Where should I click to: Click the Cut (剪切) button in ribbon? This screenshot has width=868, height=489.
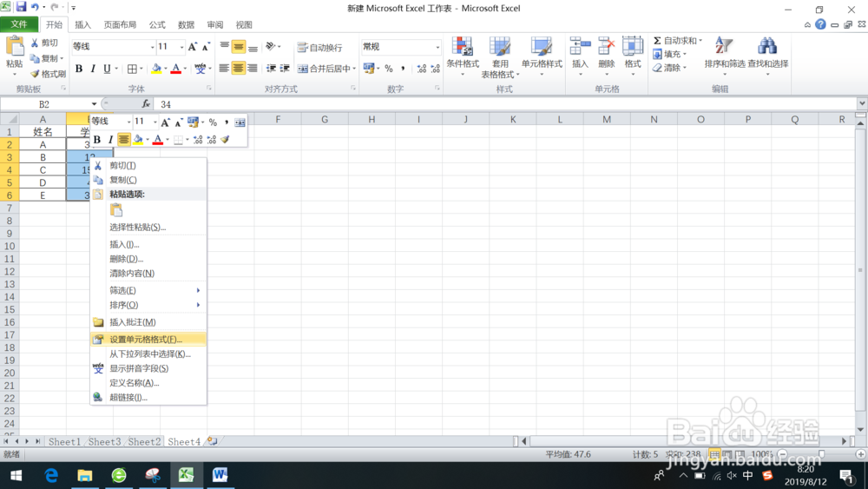coord(44,43)
